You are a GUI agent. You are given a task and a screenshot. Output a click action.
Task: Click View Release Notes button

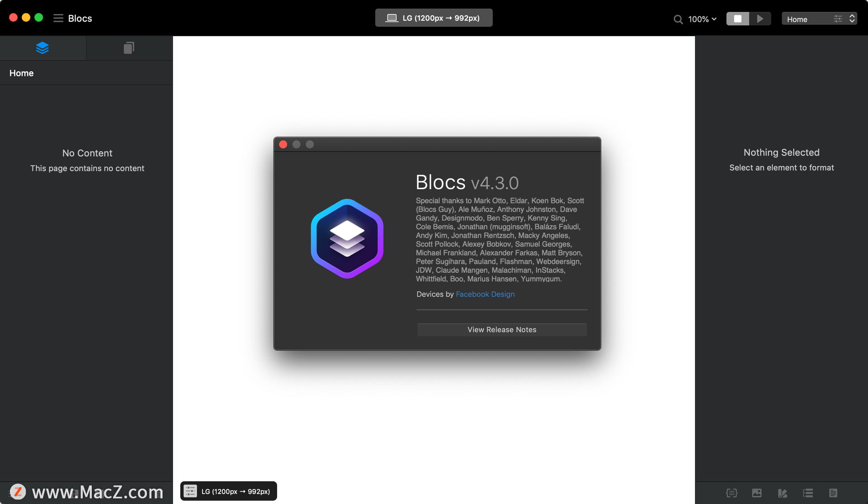[x=502, y=330]
